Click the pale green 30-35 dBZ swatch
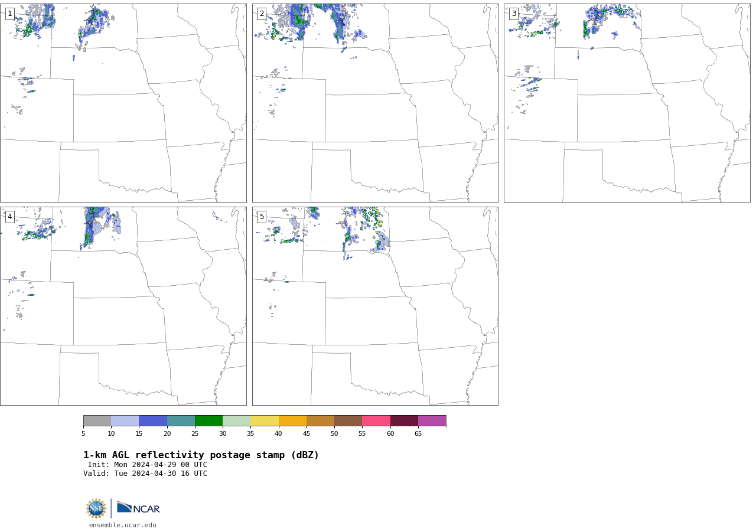756x532 pixels. coord(236,421)
